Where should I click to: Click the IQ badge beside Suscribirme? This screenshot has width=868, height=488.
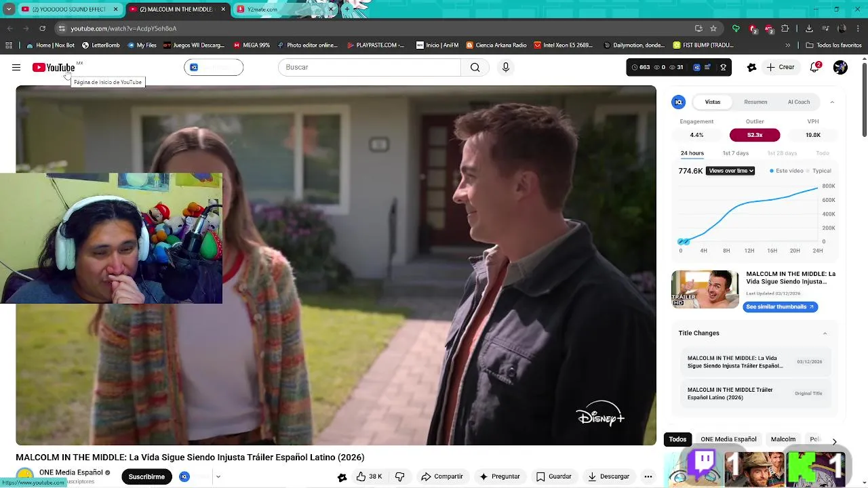pyautogui.click(x=184, y=476)
